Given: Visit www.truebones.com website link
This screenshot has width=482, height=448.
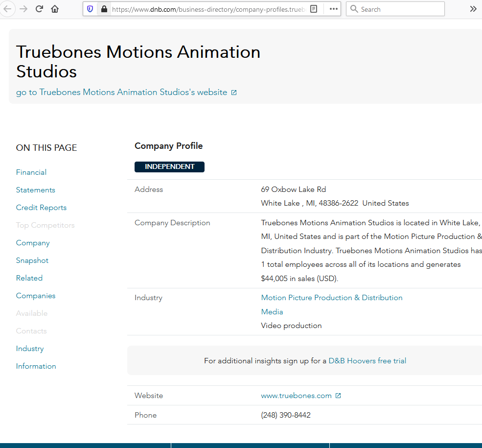Looking at the screenshot, I should coord(297,396).
